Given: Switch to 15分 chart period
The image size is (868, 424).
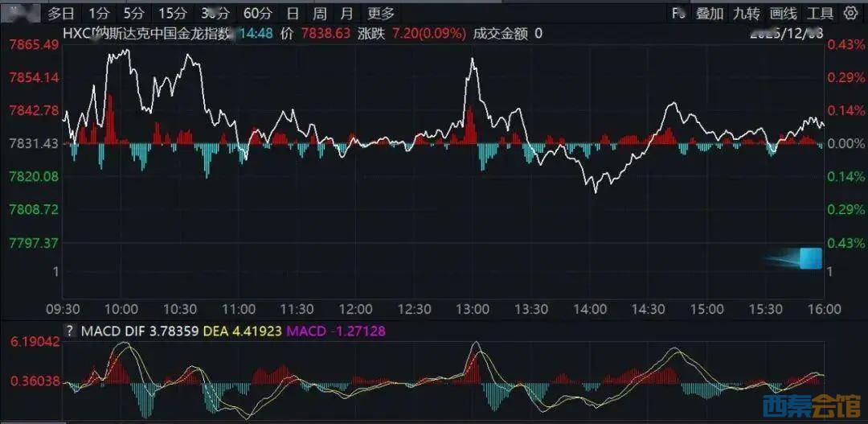Looking at the screenshot, I should 172,13.
